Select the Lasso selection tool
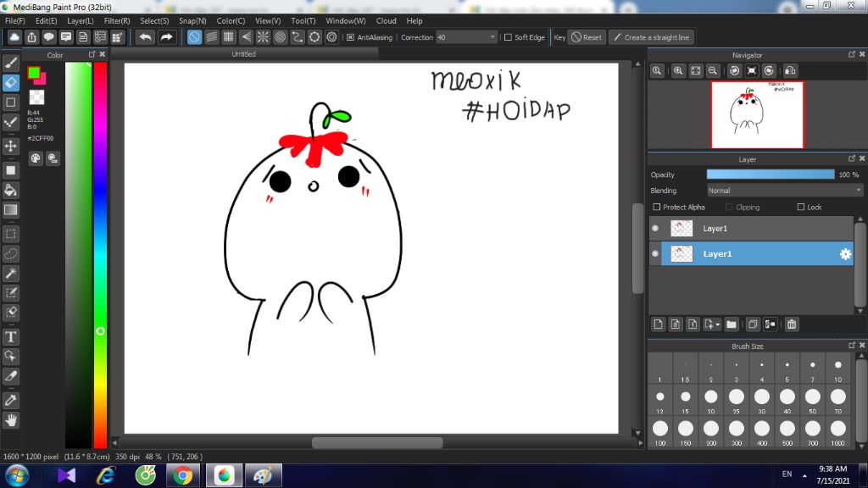Viewport: 868px width, 488px height. 10,254
